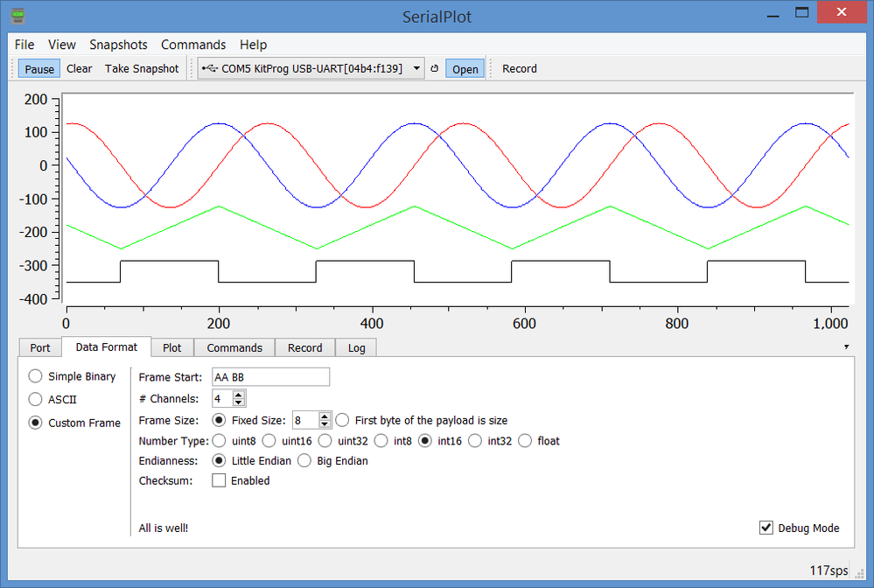Open the Commands menu in the menu bar

[193, 45]
